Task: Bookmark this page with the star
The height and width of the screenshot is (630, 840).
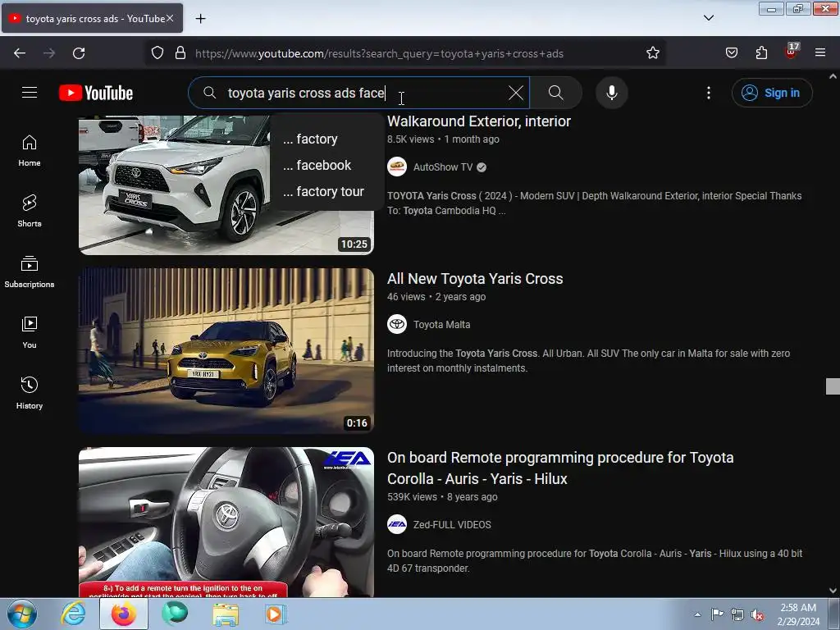Action: (652, 53)
